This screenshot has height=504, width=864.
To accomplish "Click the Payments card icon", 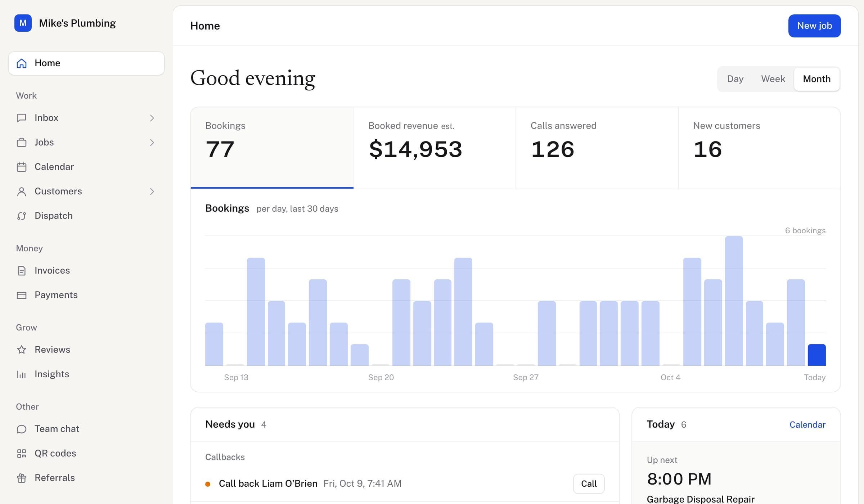I will click(x=22, y=295).
